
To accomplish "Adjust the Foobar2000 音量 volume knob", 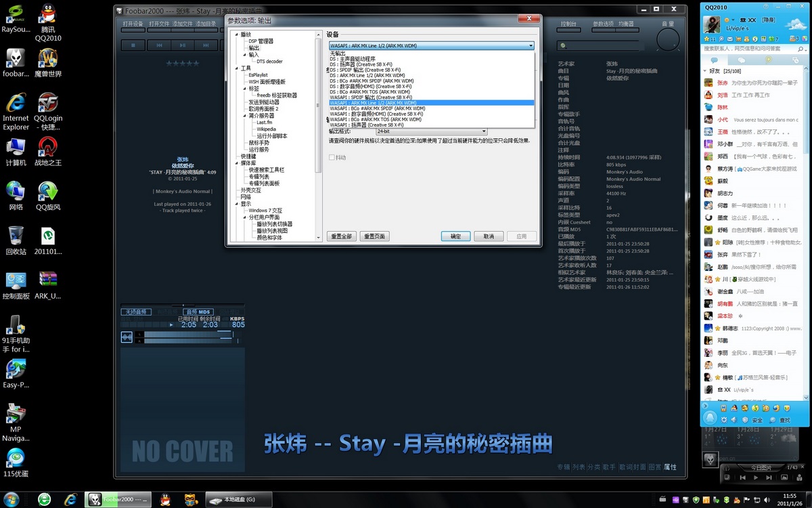I will tap(668, 40).
